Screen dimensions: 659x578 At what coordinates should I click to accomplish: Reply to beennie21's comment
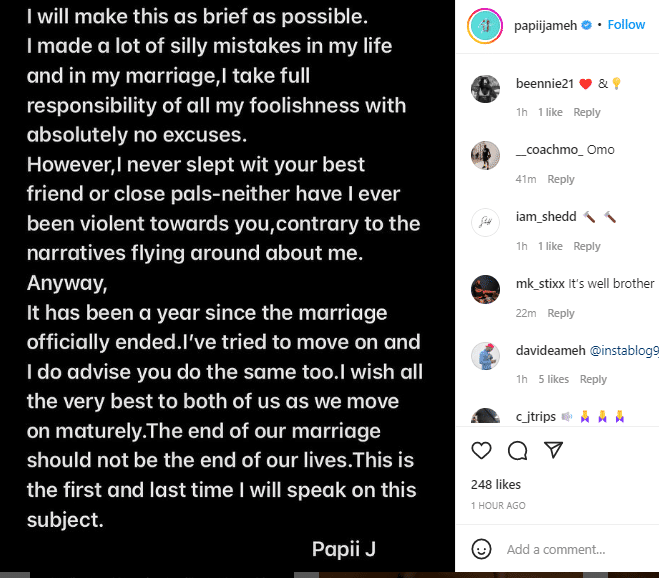587,113
